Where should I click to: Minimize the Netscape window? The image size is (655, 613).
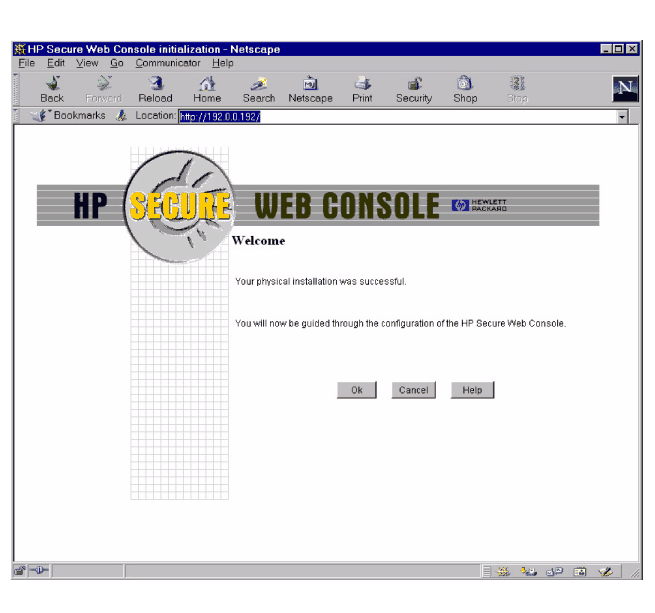click(x=607, y=49)
